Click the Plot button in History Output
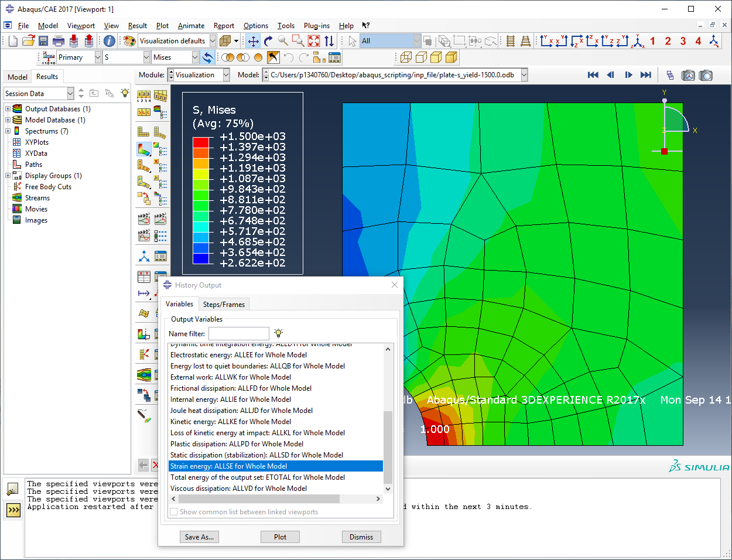This screenshot has height=560, width=732. pos(280,537)
